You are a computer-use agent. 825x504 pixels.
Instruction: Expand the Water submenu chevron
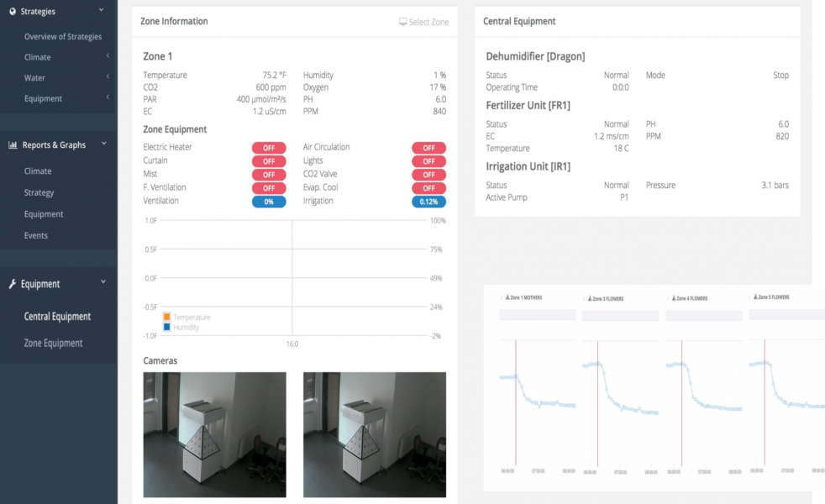click(x=108, y=77)
